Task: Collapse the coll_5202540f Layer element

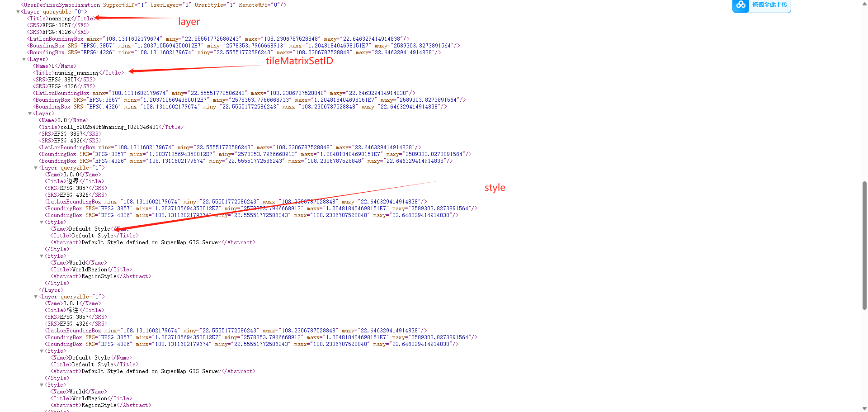Action: 30,113
